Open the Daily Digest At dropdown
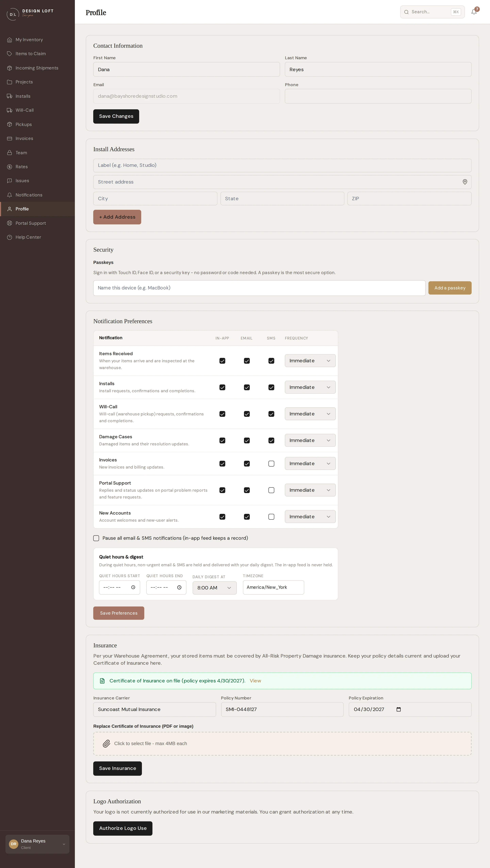This screenshot has width=490, height=868. point(215,588)
